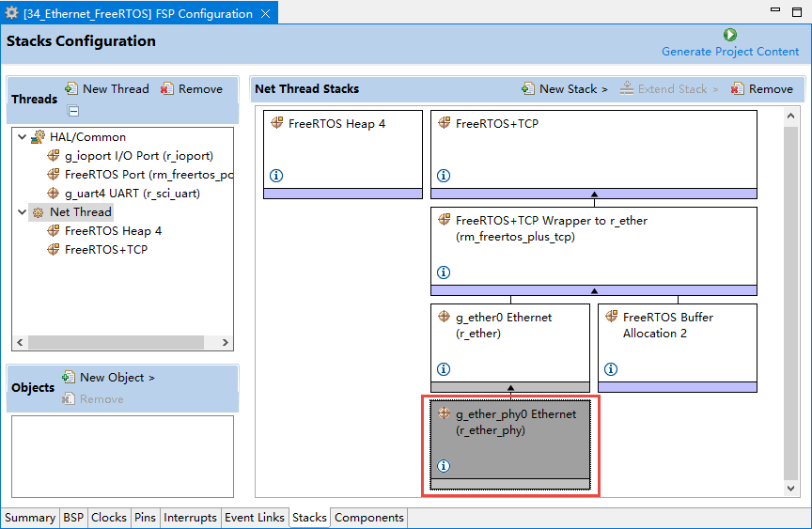Click the g_ioport module icon in tree
812x529 pixels.
coord(54,156)
